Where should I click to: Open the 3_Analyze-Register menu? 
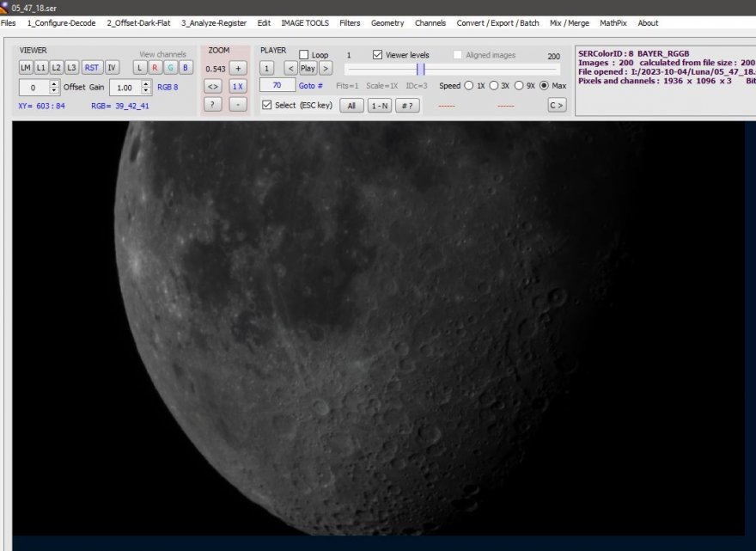point(214,22)
